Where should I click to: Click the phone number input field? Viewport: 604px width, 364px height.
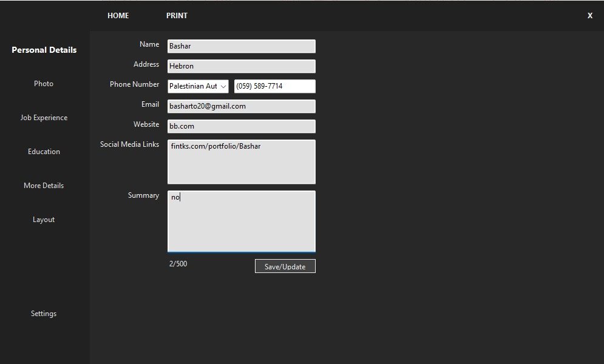274,86
